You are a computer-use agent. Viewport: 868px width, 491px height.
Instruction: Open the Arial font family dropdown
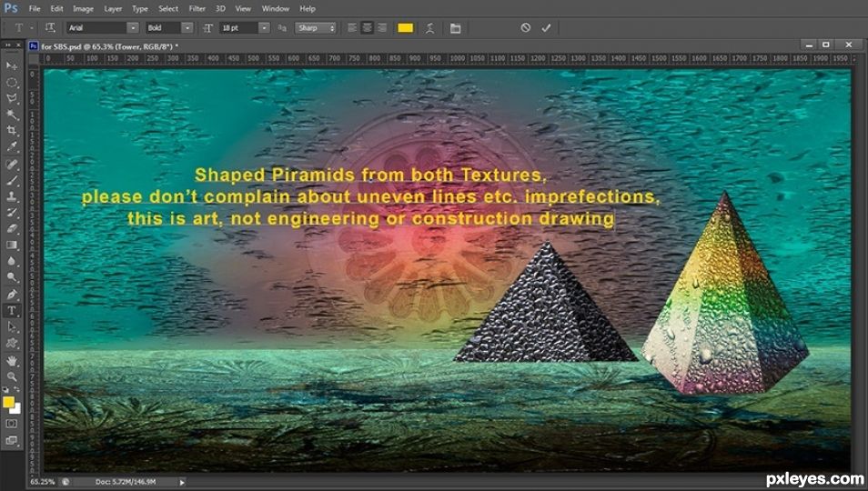coord(133,27)
